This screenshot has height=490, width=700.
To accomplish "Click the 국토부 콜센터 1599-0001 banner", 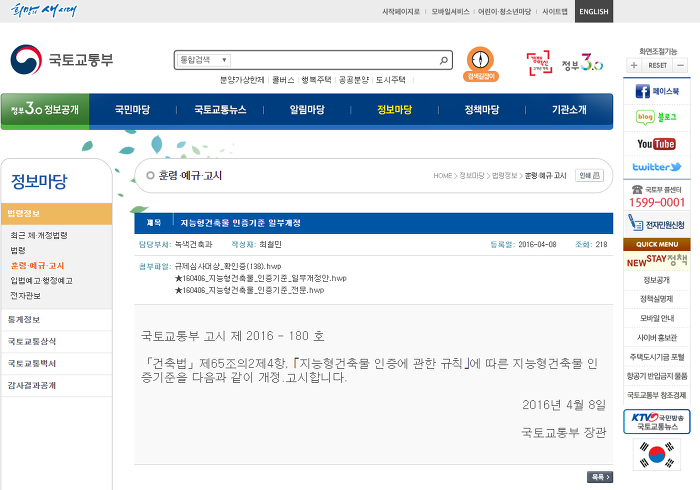I will click(x=657, y=197).
